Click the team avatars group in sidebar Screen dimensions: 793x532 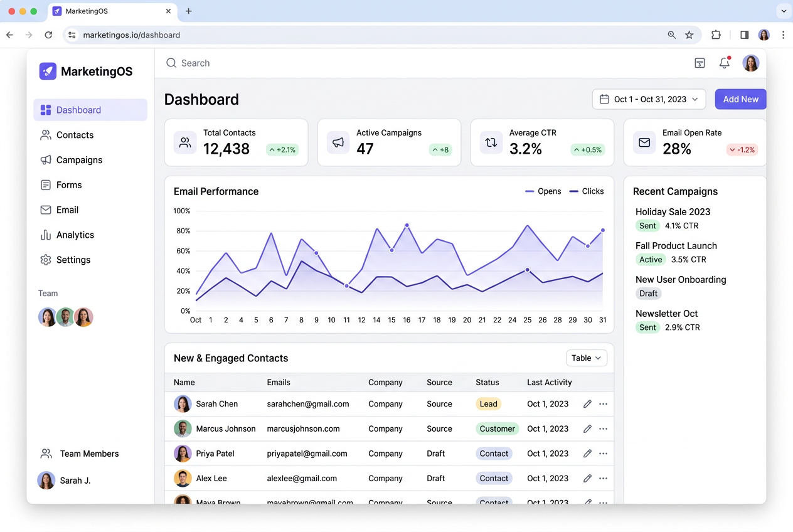point(66,317)
